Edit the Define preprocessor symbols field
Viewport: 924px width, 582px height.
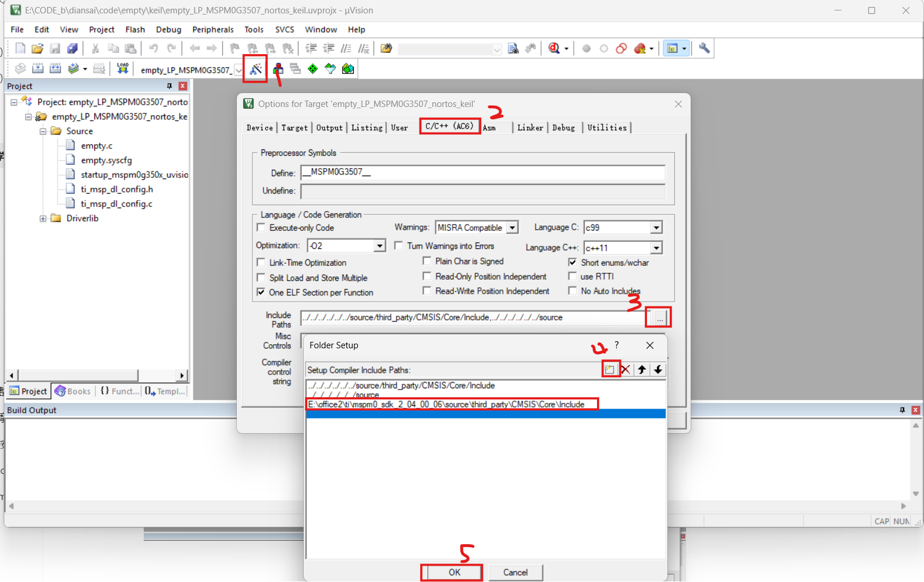click(483, 173)
